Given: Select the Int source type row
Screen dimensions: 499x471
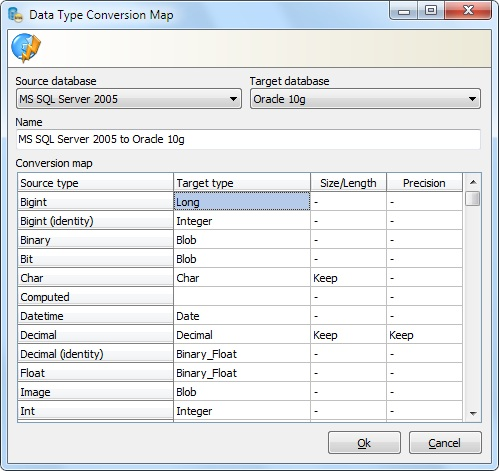Looking at the screenshot, I should (x=96, y=410).
